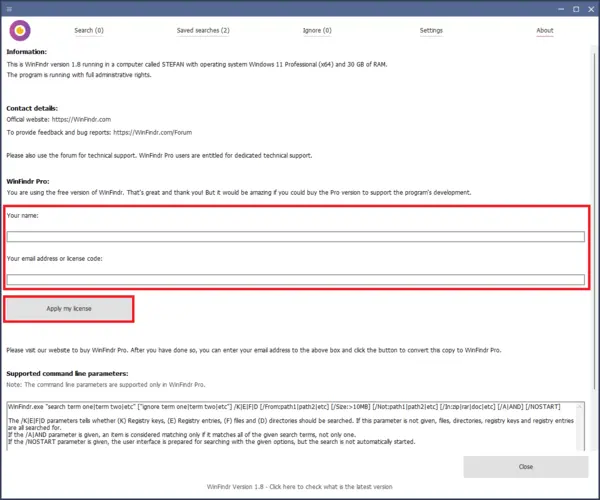Open the Settings tab
The image size is (600, 500).
(x=431, y=30)
